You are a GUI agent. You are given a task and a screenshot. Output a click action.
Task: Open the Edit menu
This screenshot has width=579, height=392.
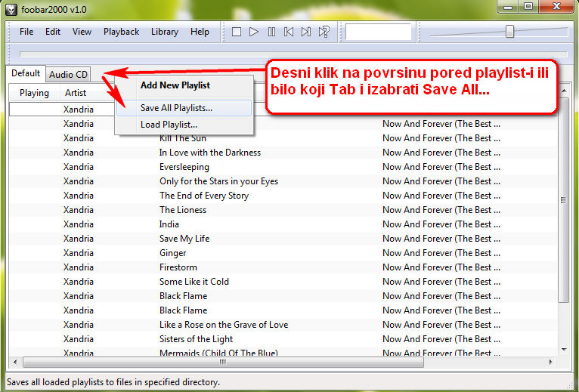(x=53, y=32)
